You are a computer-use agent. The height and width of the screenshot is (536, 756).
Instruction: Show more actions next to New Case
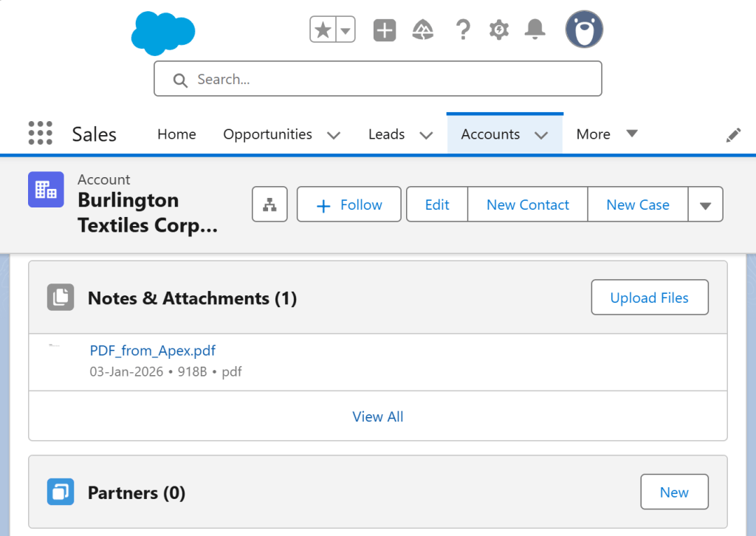click(x=705, y=205)
